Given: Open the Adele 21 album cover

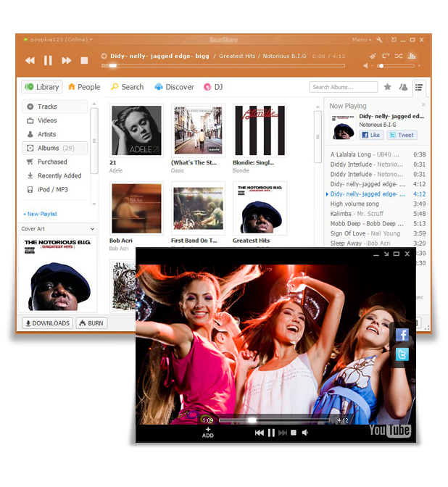Looking at the screenshot, I should pos(136,130).
